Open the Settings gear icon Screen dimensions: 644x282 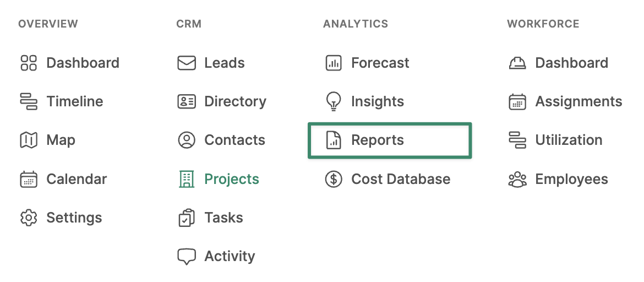(28, 218)
